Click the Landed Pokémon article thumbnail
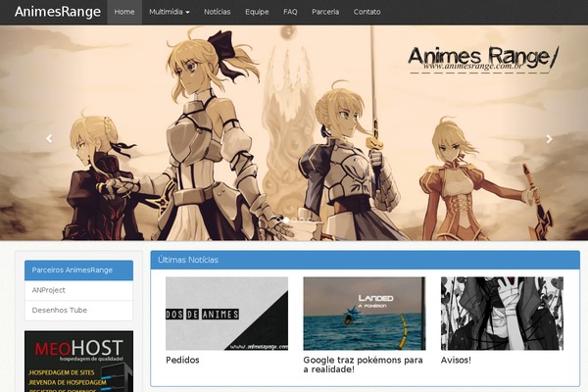This screenshot has width=588, height=392. [x=365, y=314]
